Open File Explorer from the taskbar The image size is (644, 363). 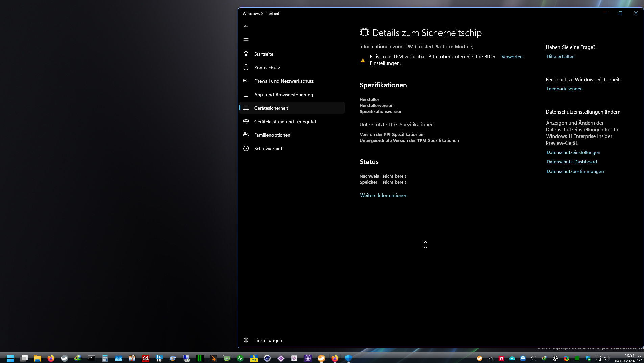[x=38, y=358]
